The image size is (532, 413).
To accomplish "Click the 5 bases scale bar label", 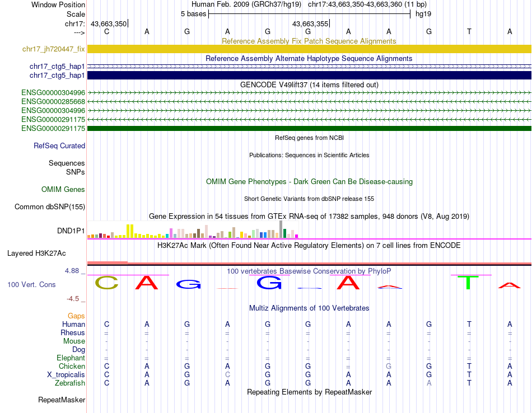I will click(193, 14).
